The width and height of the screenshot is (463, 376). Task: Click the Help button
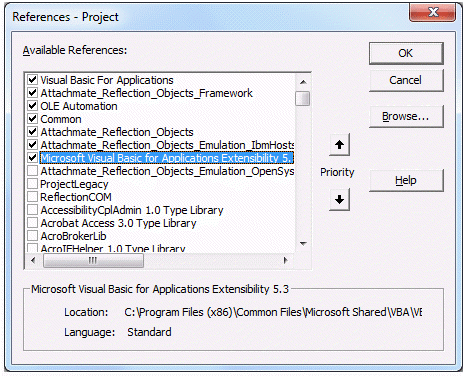click(406, 180)
